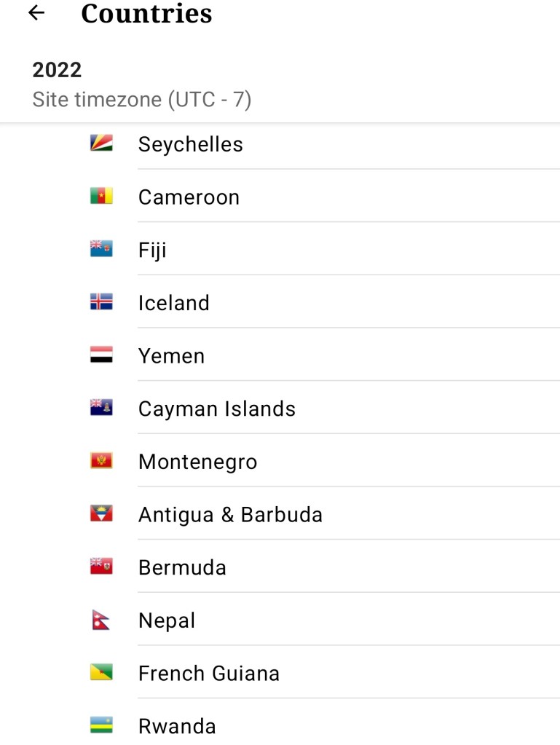Select the Fiji flag icon
The height and width of the screenshot is (745, 560).
pyautogui.click(x=101, y=250)
